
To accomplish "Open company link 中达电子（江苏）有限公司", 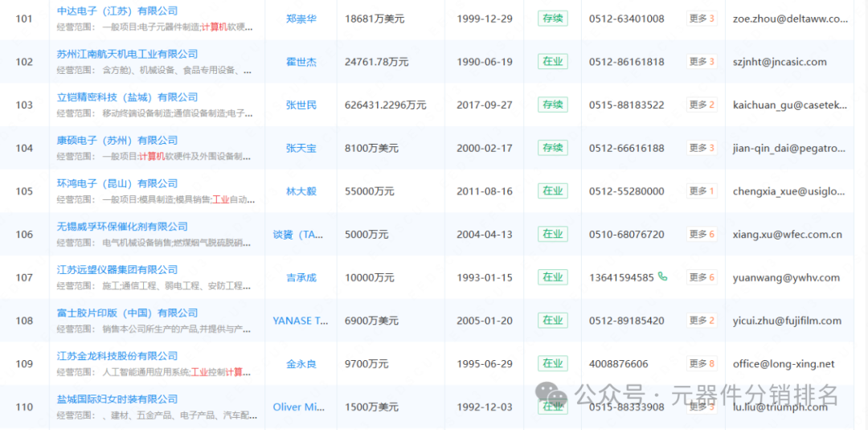I will coord(117,10).
